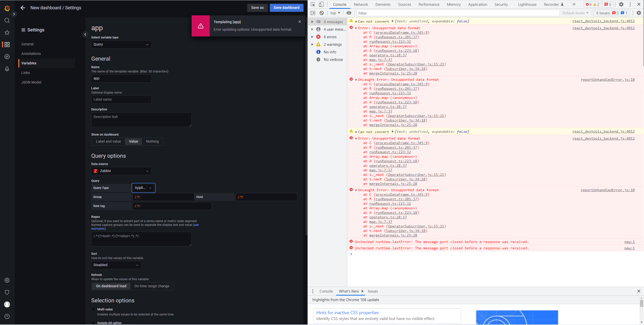
Task: Open DevTools settings gear
Action: [621, 4]
